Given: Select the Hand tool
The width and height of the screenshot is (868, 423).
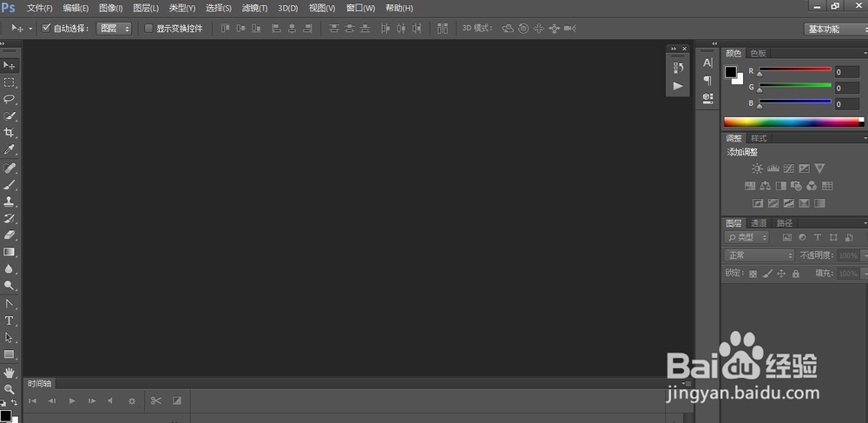Looking at the screenshot, I should (9, 372).
